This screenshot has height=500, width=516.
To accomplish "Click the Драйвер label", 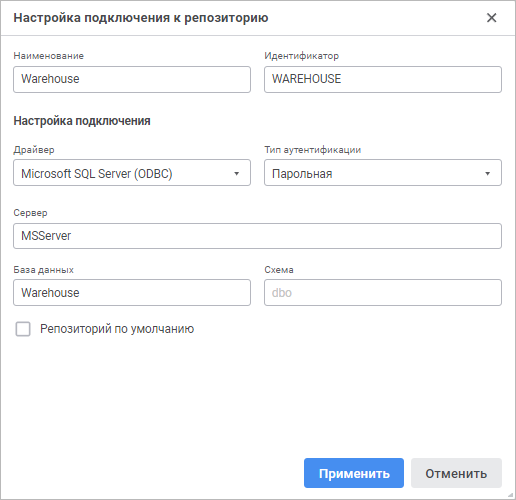I will point(34,150).
